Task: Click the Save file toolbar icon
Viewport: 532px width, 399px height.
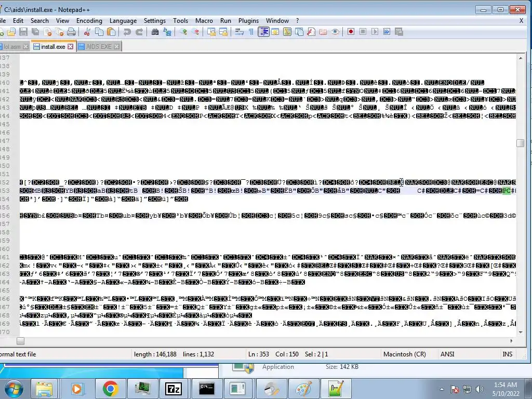Action: (23, 32)
